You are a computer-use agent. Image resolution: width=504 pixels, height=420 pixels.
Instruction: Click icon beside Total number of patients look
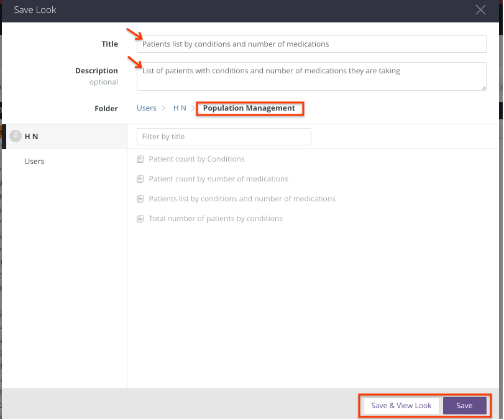tap(140, 219)
